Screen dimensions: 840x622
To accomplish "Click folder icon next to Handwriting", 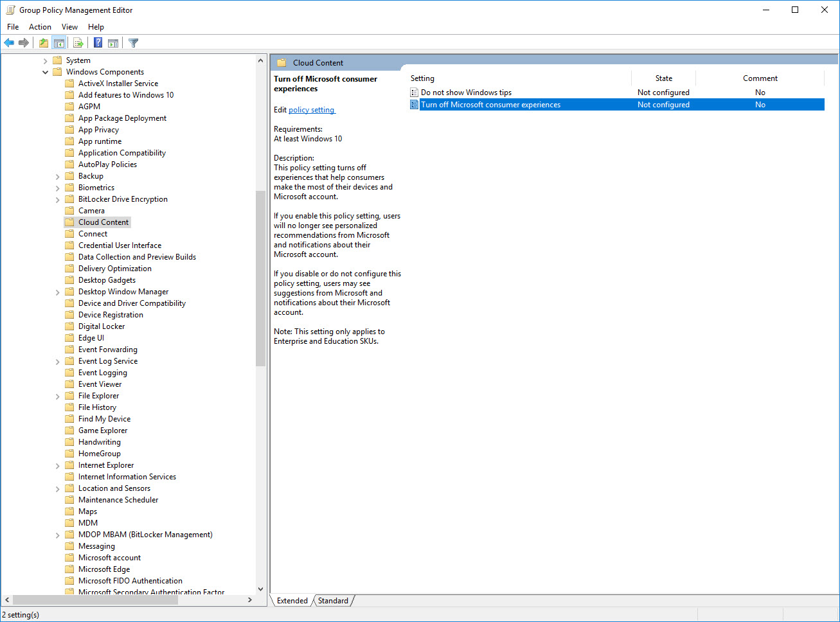I will [x=70, y=442].
